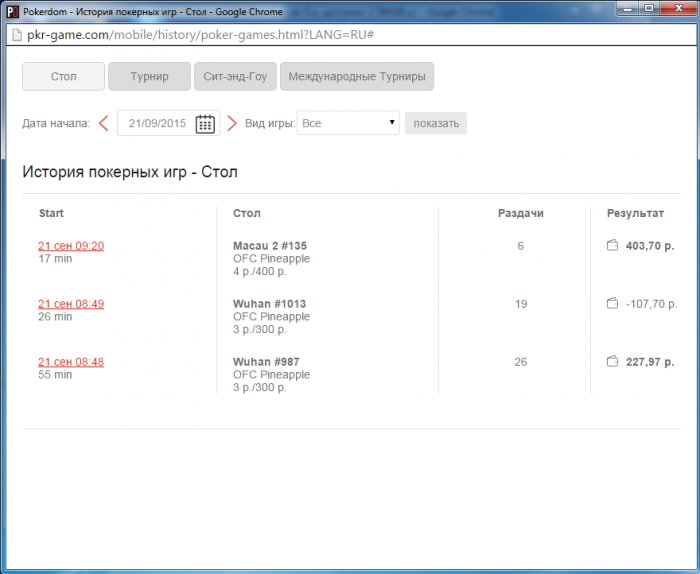Click the stakes text 4 р./400 р.
Viewport: 700px width, 574px height.
click(259, 271)
